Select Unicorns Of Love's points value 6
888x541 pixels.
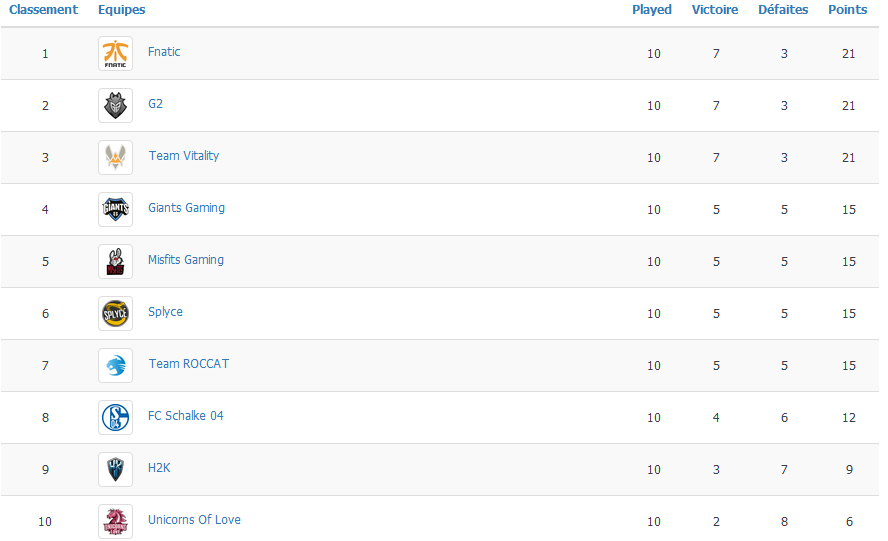[x=849, y=522]
